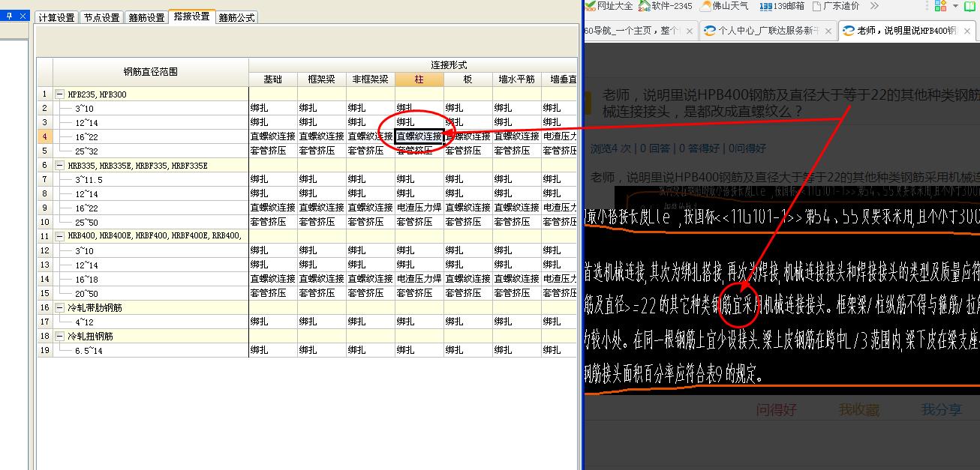Switch to the 个人中心_广联达服务新干线 browser tab
This screenshot has width=980, height=470.
pyautogui.click(x=768, y=31)
